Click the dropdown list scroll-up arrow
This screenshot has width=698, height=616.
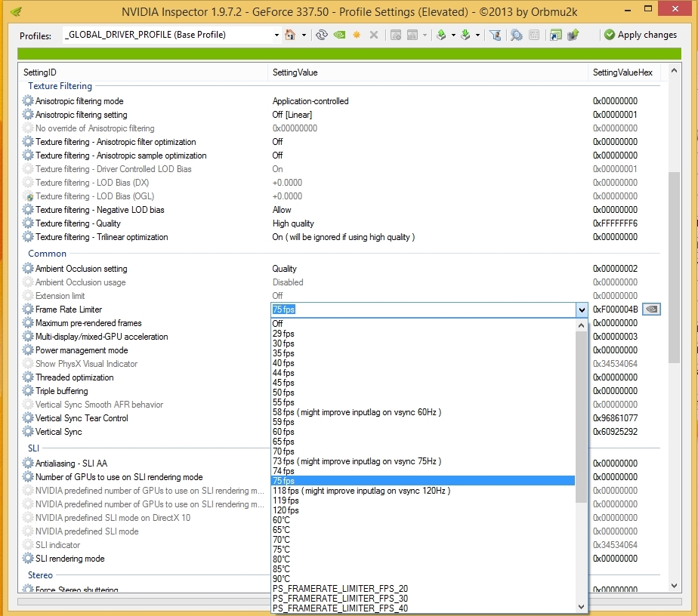click(x=581, y=325)
